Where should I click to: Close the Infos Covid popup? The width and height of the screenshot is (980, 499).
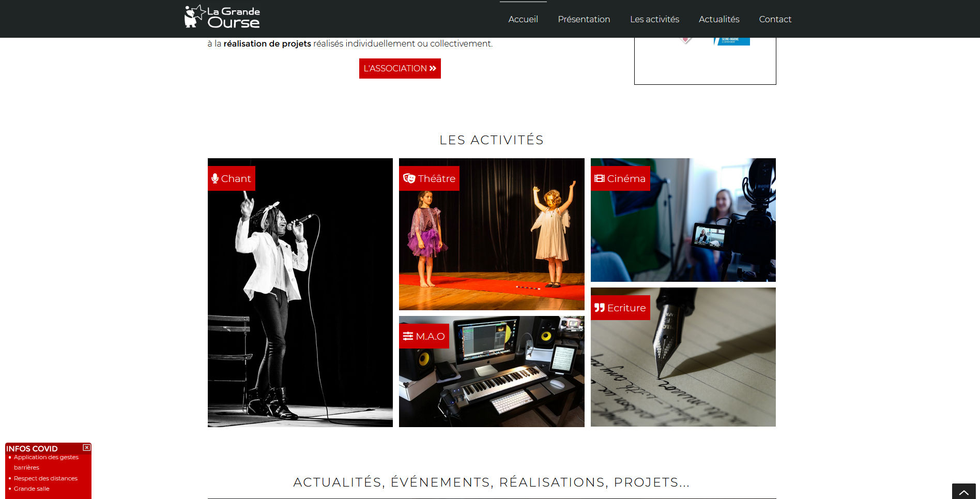coord(86,447)
